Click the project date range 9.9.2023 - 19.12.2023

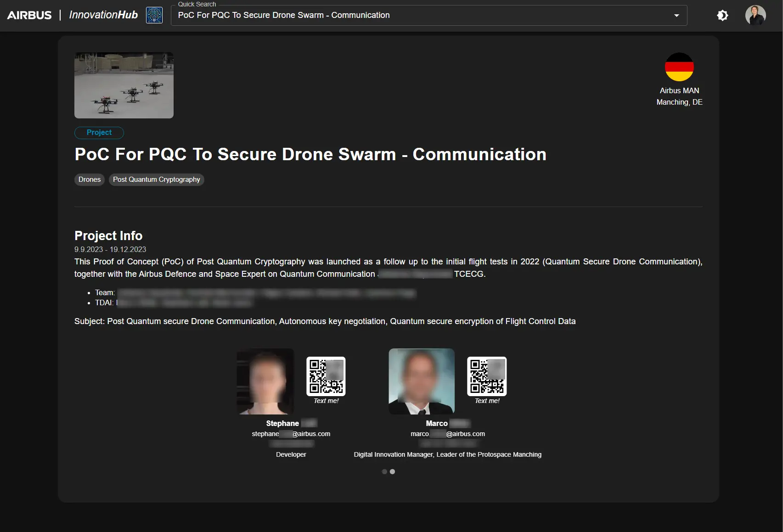(x=110, y=249)
